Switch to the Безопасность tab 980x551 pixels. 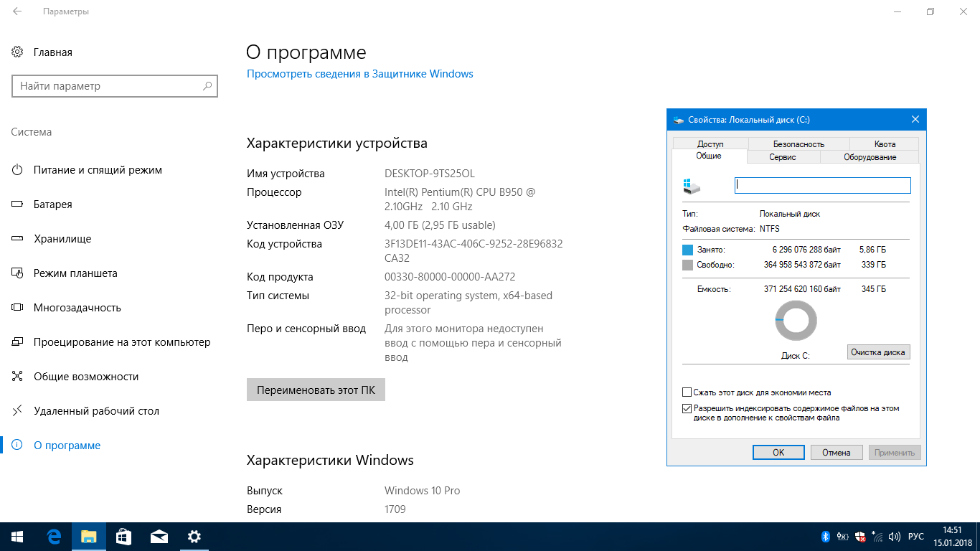coord(798,143)
